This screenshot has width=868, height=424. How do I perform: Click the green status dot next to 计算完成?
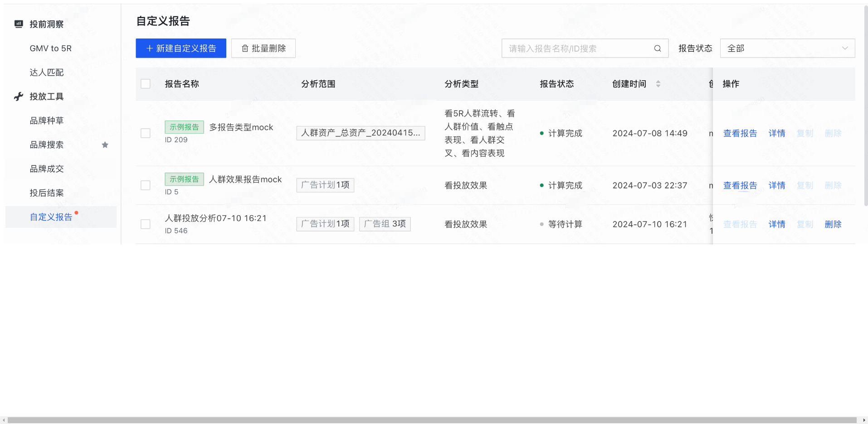[x=541, y=133]
